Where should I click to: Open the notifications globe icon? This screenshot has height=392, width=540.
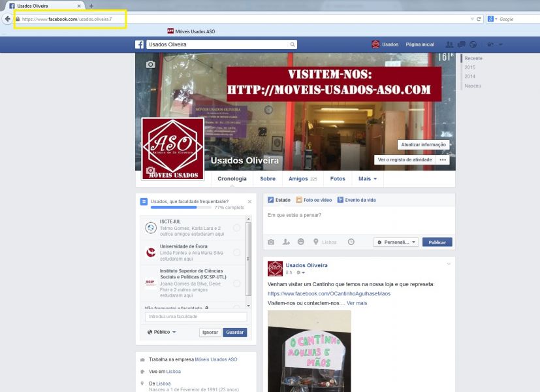(473, 44)
